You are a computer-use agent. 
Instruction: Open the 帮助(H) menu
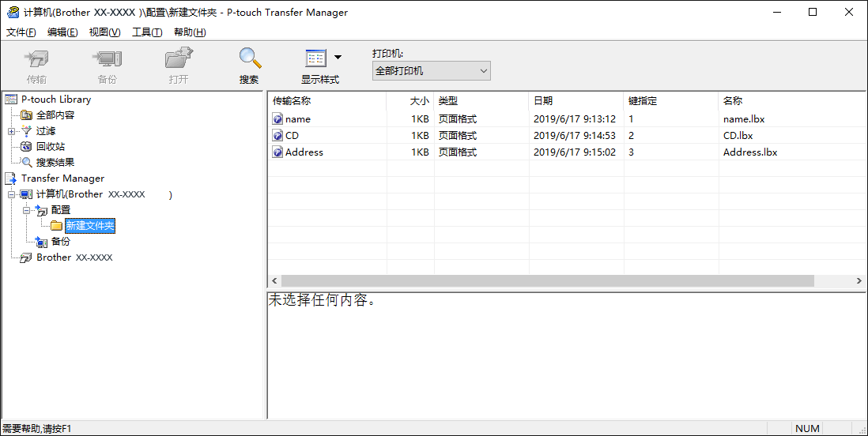click(190, 32)
